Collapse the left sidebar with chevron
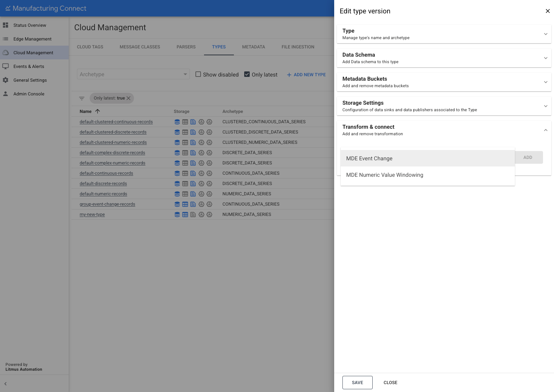The width and height of the screenshot is (554, 392). click(5, 384)
